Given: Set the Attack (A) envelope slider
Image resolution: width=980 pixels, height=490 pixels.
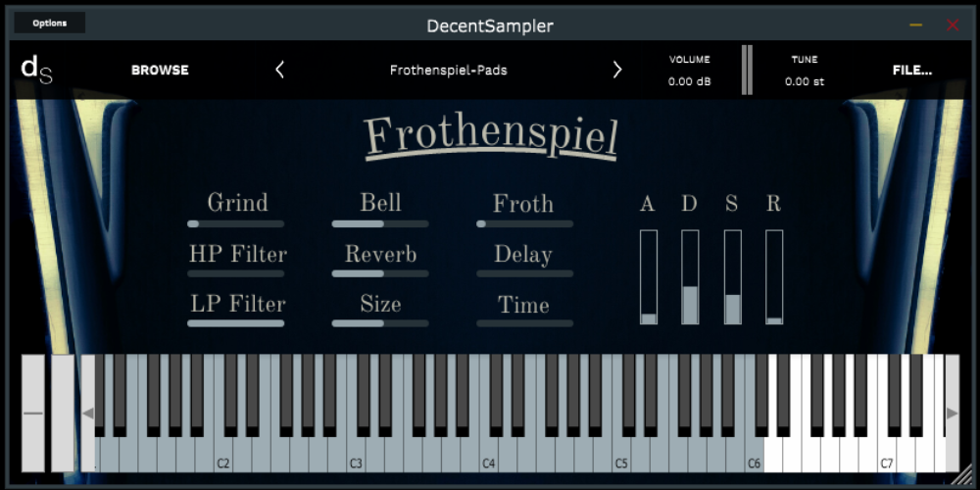Looking at the screenshot, I should click(x=649, y=277).
